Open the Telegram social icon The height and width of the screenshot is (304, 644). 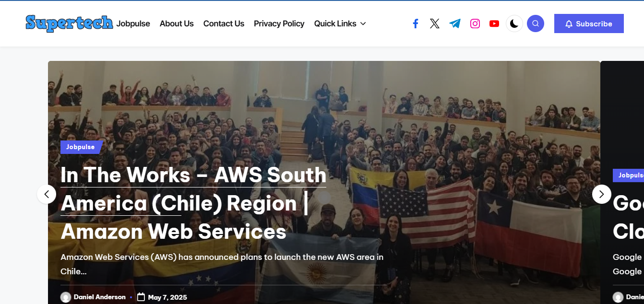(455, 23)
